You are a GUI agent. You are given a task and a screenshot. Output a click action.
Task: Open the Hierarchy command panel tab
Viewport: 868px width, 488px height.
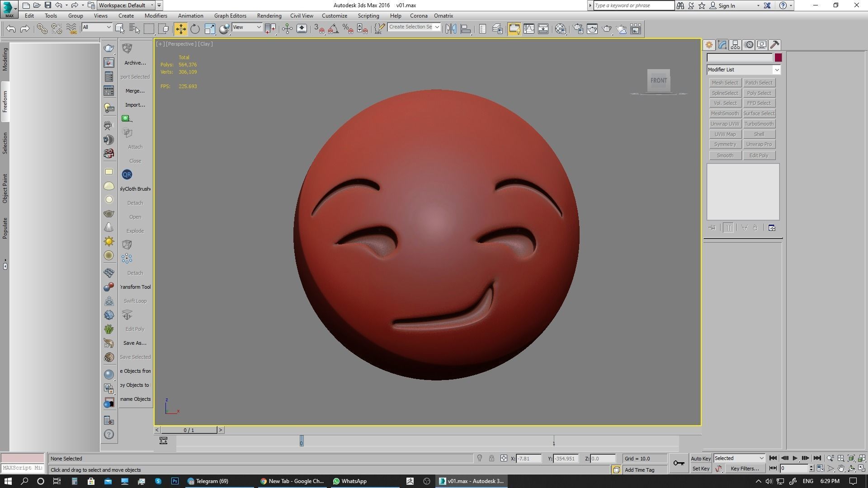coord(735,45)
